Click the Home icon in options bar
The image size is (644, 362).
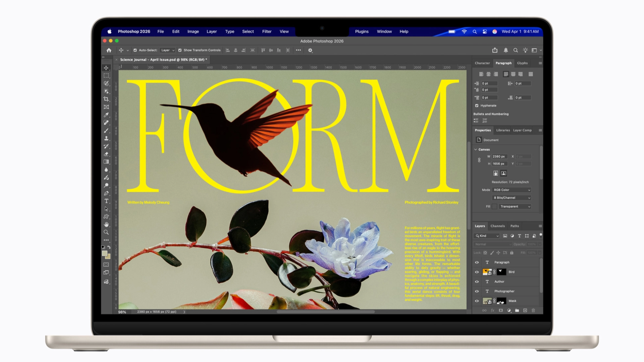[x=109, y=50]
